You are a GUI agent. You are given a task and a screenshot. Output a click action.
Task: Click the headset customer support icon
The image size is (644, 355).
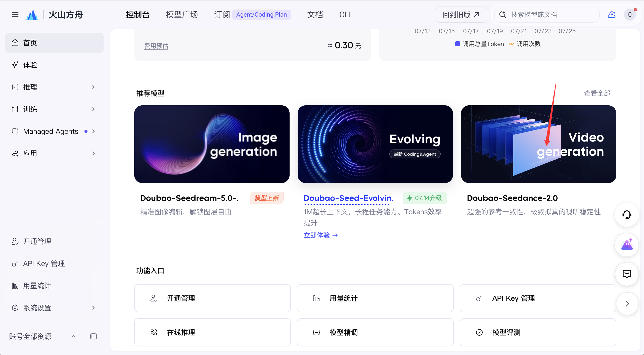click(627, 215)
